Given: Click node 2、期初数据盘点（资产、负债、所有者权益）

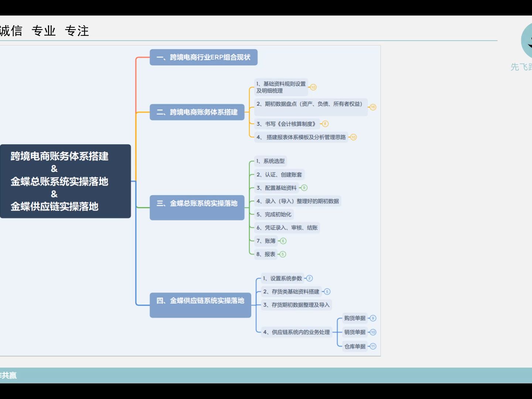Looking at the screenshot, I should (x=311, y=107).
